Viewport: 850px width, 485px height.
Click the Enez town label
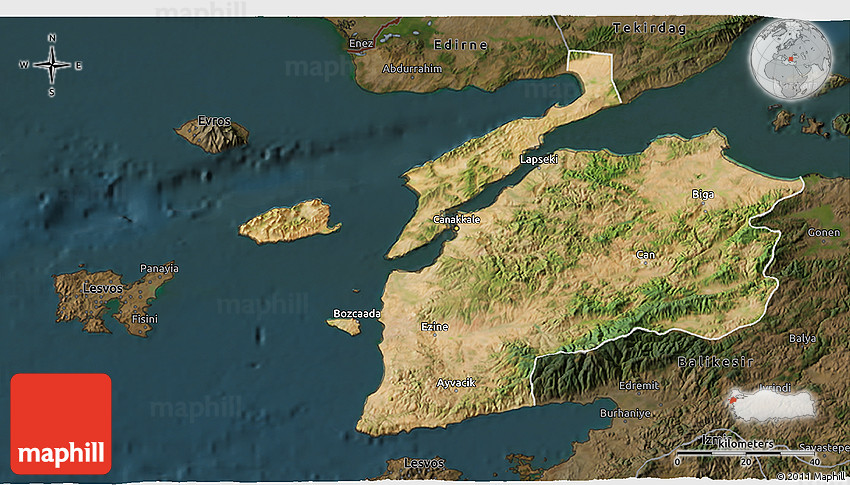coord(360,44)
